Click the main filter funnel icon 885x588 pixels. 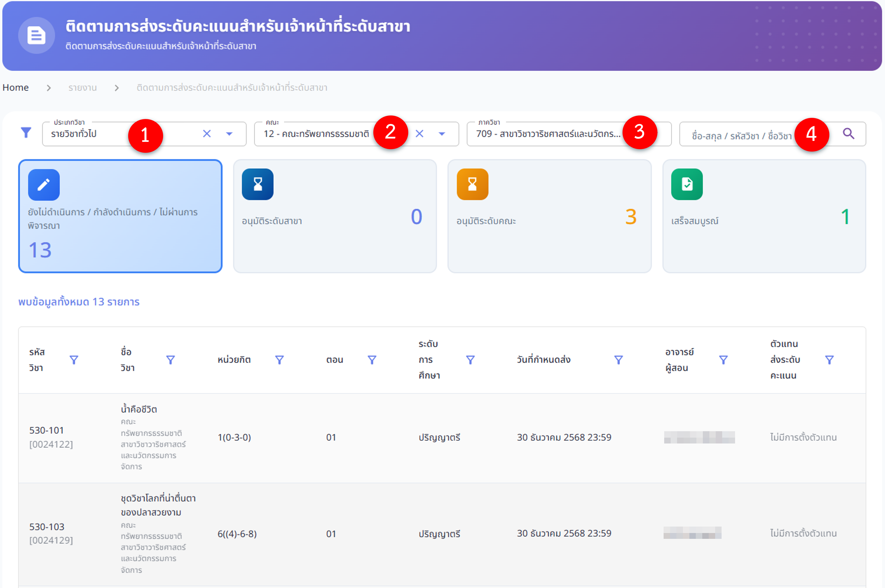pos(26,133)
